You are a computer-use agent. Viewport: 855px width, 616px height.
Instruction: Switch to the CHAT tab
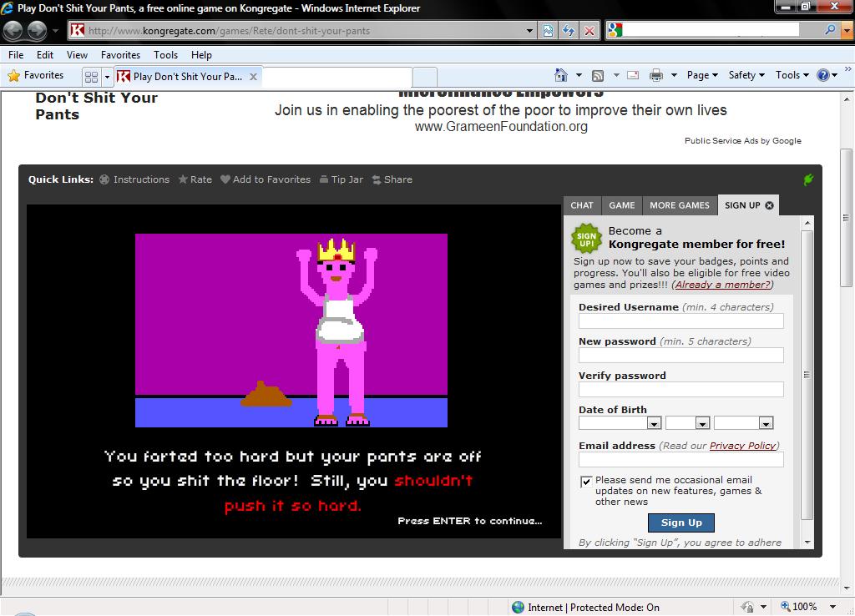(582, 205)
